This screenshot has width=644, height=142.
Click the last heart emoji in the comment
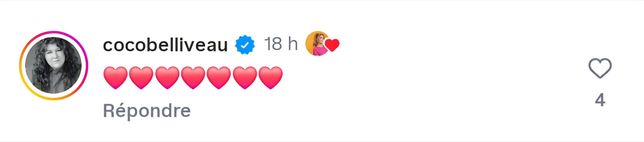[x=270, y=78]
